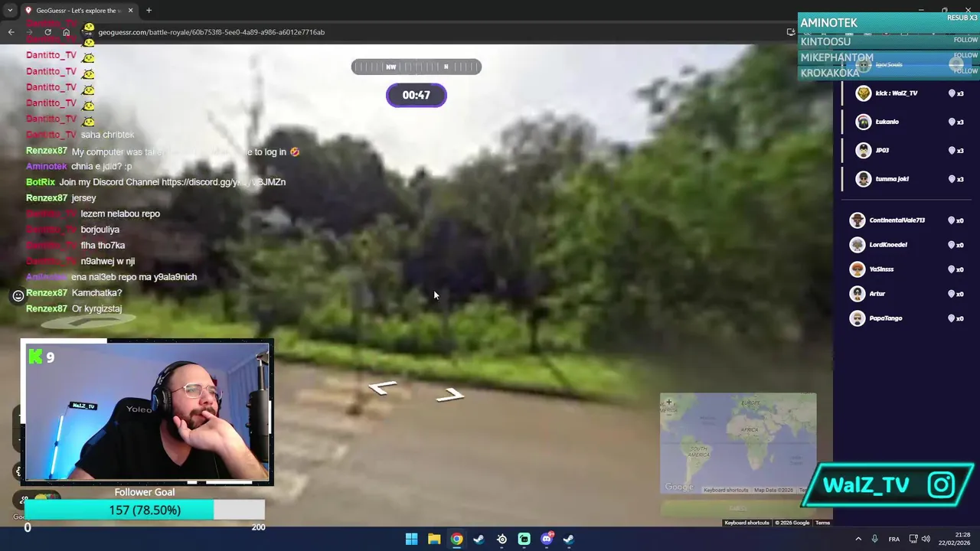Click the 00:47 round timer
Viewport: 980px width, 551px height.
(416, 95)
